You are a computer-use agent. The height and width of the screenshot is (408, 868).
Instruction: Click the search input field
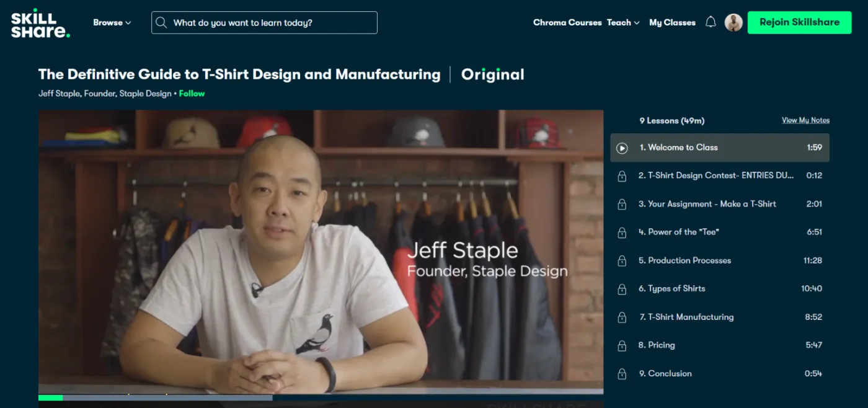[264, 22]
